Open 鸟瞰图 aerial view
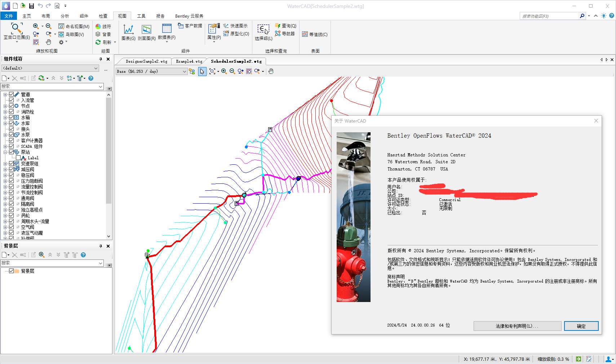Viewport: 616px width, 364px height. (71, 34)
